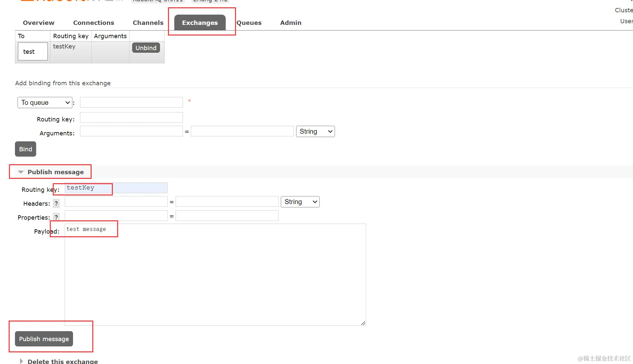The height and width of the screenshot is (364, 633).
Task: Click the Publish message button
Action: (x=44, y=339)
